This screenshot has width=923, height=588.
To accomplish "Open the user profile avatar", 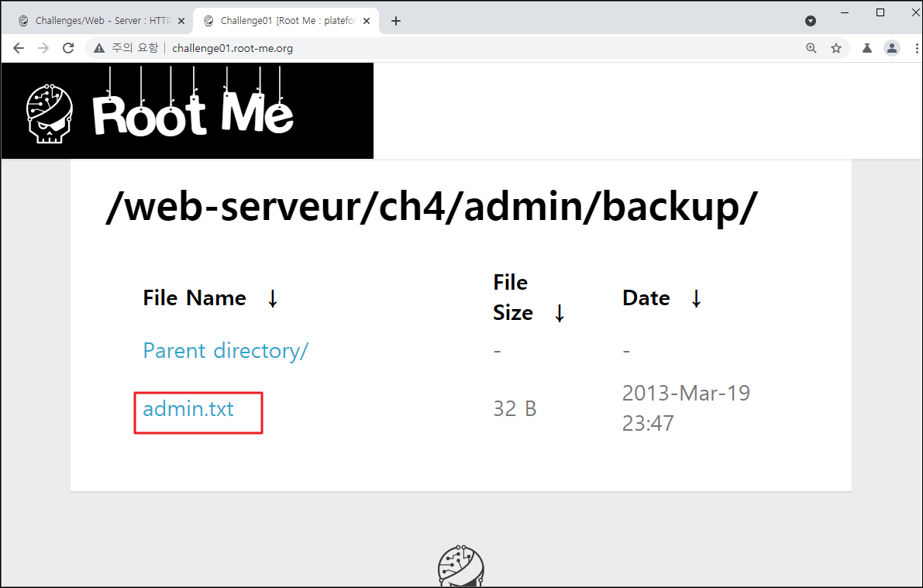I will tap(892, 48).
